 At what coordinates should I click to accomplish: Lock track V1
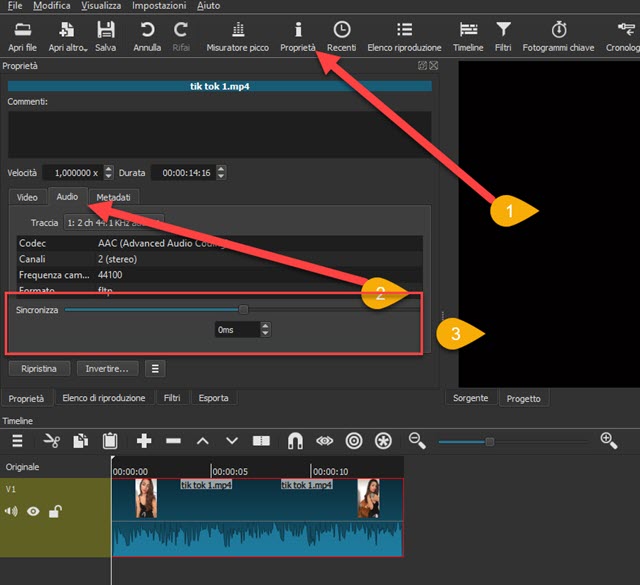(55, 511)
